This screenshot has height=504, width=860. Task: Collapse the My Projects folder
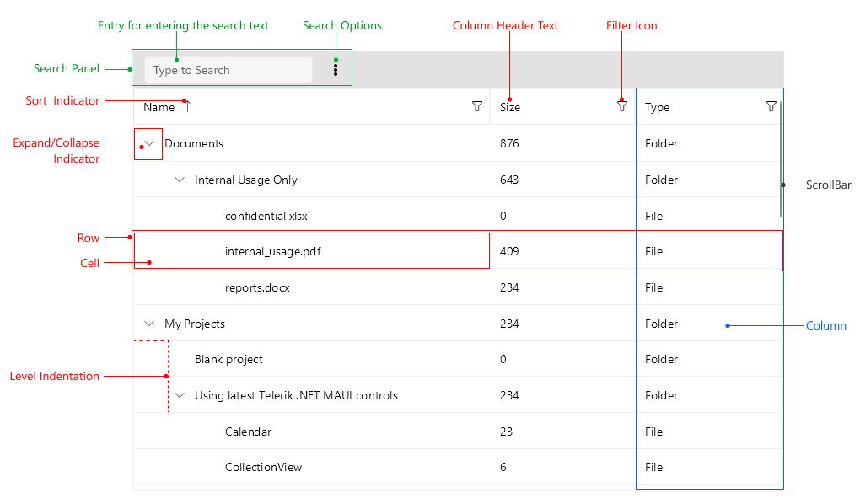(149, 324)
